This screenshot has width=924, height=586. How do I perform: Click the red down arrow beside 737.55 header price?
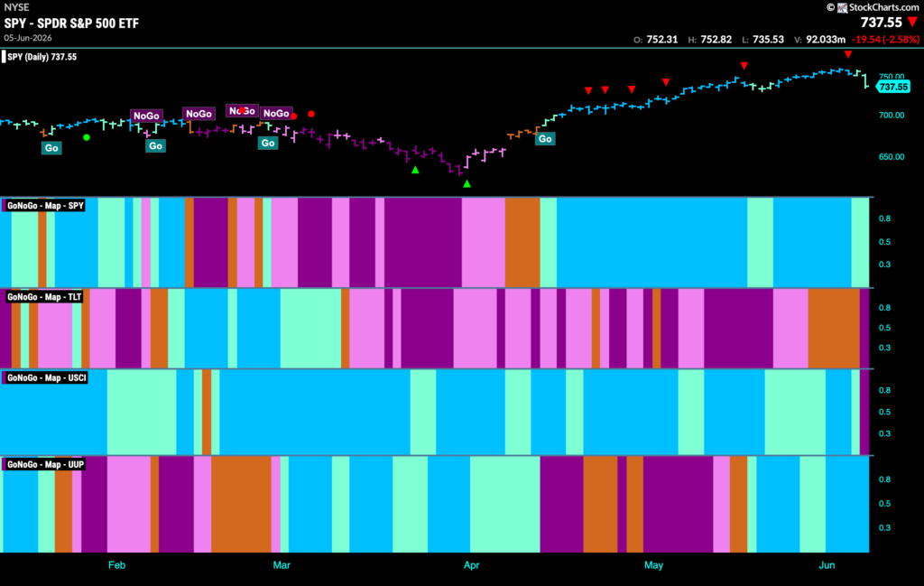tap(913, 23)
